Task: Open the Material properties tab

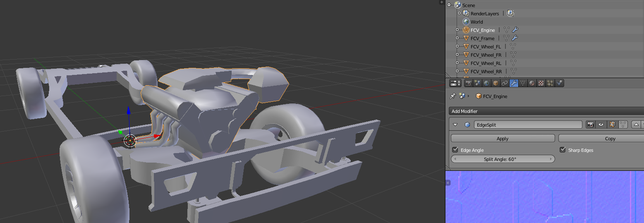Action: click(x=532, y=83)
